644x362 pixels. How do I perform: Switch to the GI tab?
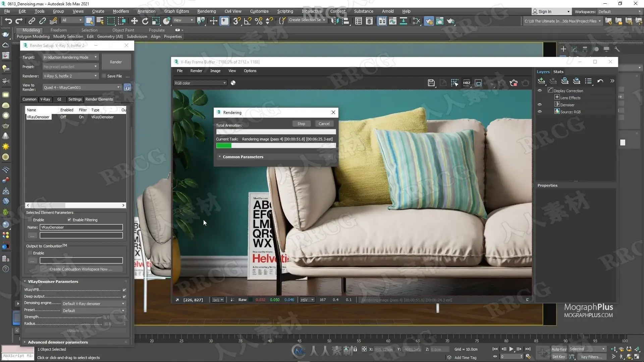pyautogui.click(x=59, y=99)
